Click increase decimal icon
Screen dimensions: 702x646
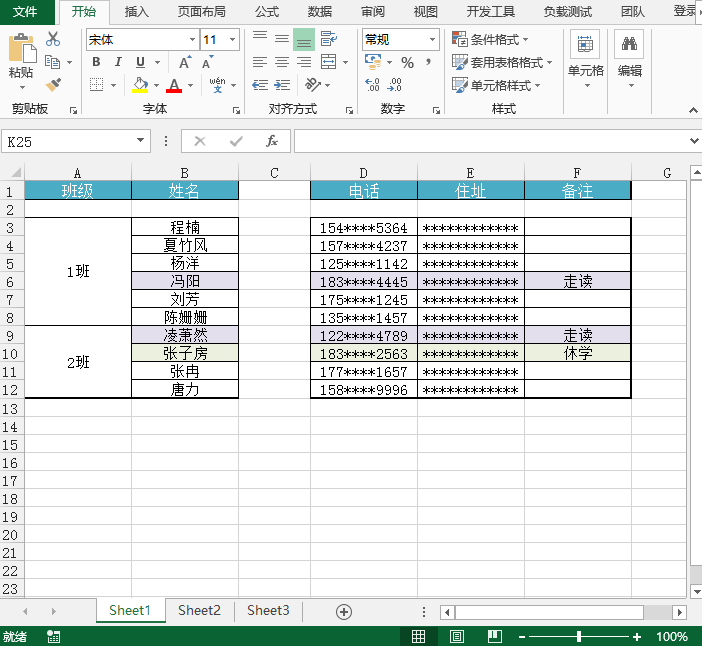coord(372,85)
